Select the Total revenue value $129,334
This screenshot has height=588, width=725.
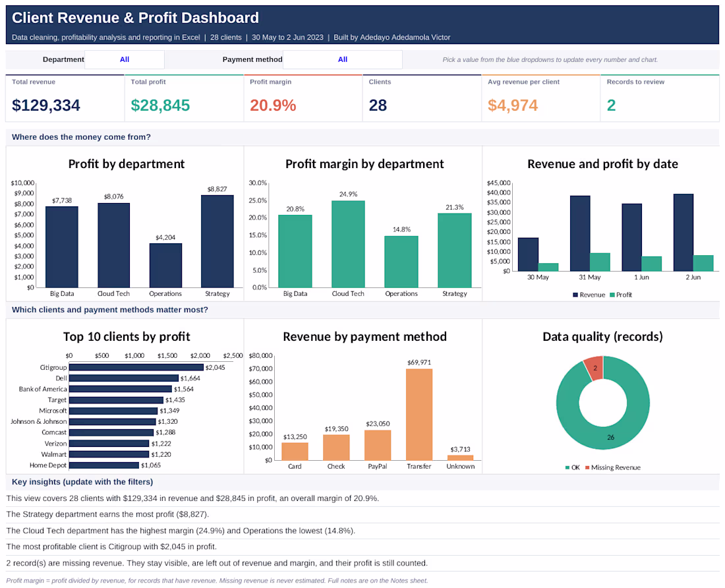click(45, 105)
